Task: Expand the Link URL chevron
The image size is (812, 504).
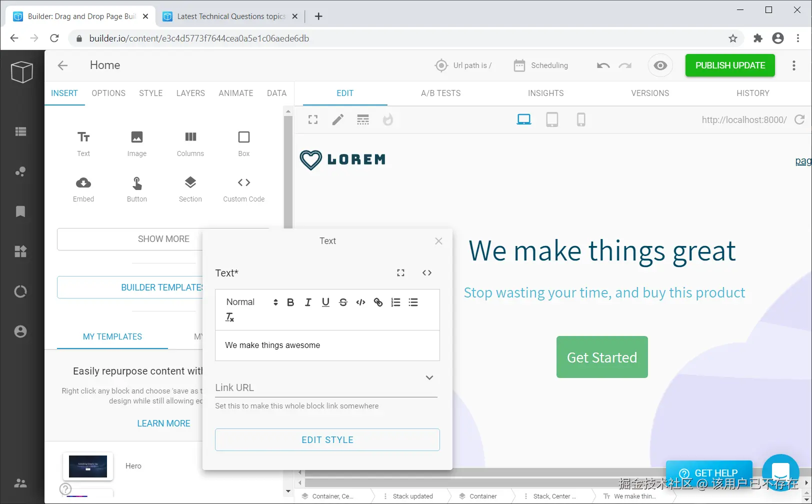Action: click(x=429, y=377)
